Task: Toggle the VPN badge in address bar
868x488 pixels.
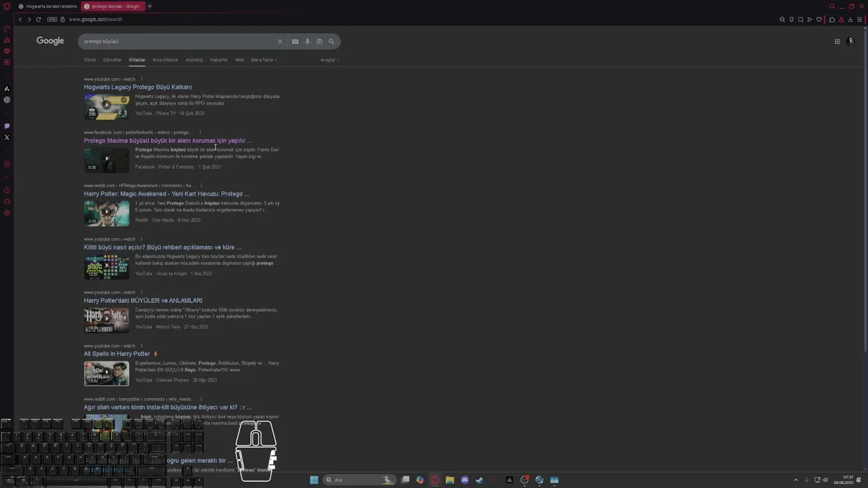Action: 52,20
